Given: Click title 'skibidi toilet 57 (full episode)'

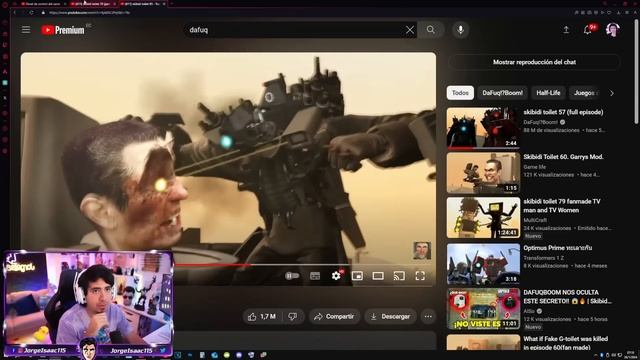Looking at the screenshot, I should (563, 112).
